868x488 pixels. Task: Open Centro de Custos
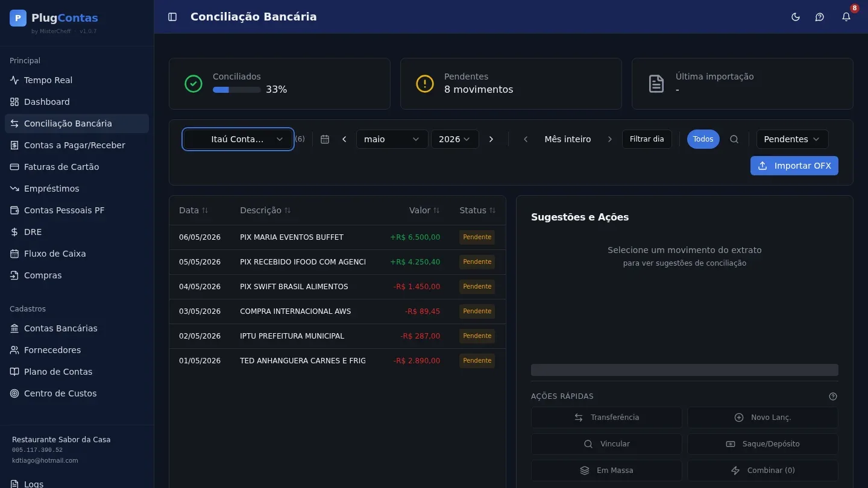[77, 393]
